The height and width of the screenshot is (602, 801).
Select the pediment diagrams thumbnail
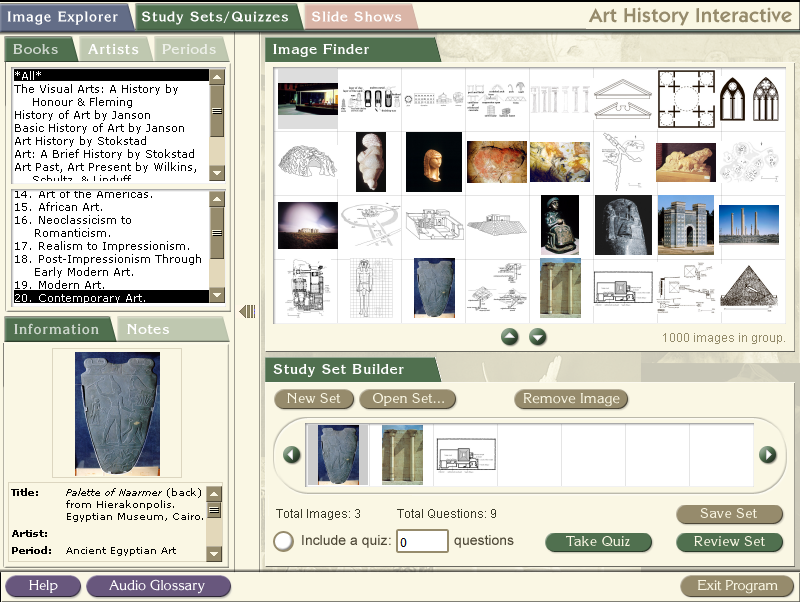coord(623,99)
